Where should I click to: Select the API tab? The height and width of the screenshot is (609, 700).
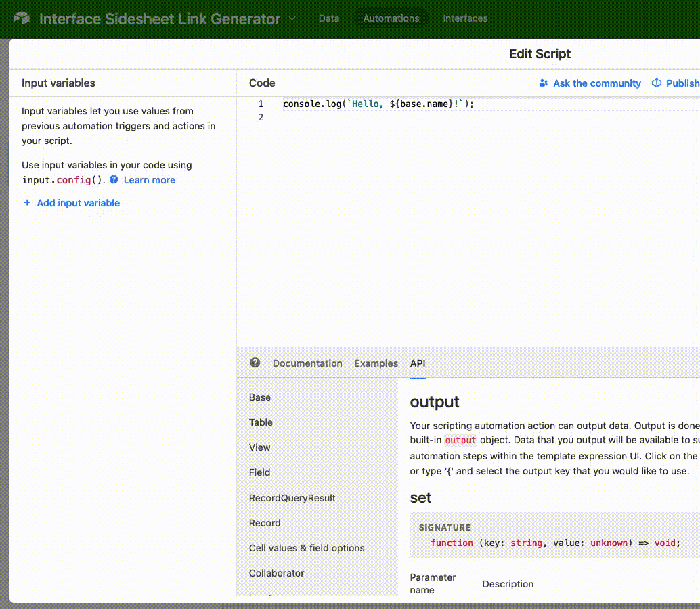(418, 363)
